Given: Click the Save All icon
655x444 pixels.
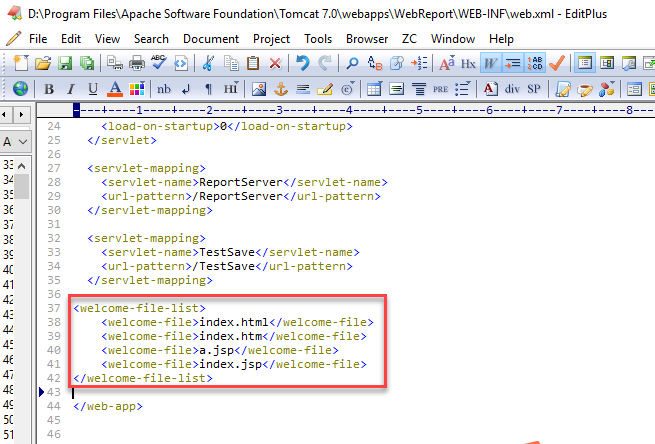Looking at the screenshot, I should click(x=87, y=63).
